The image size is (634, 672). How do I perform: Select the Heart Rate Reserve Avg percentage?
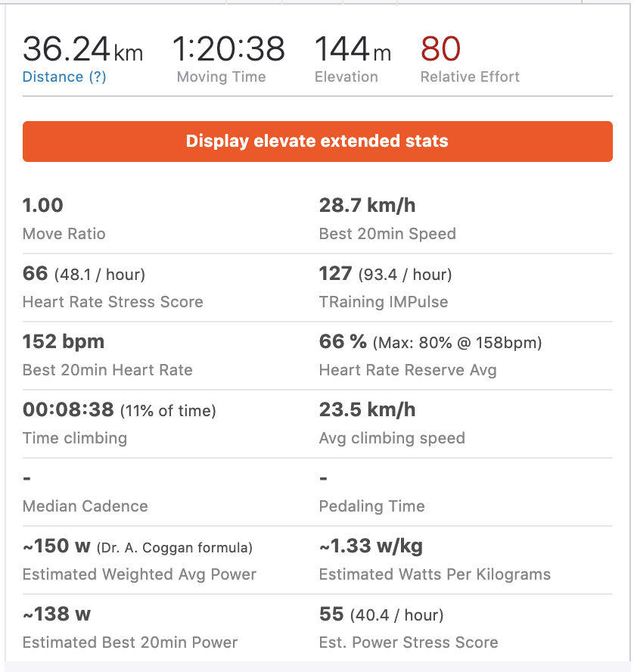click(x=343, y=341)
